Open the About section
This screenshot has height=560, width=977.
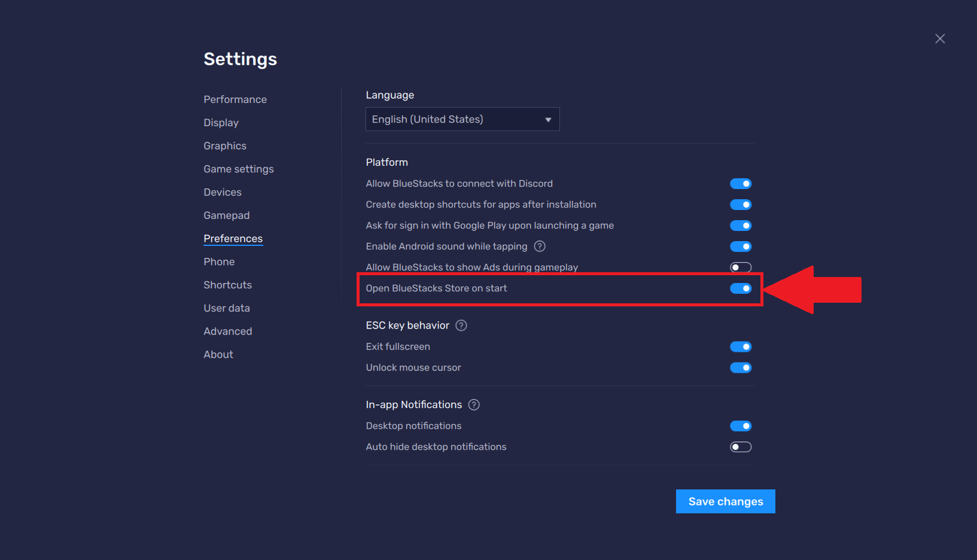click(218, 355)
